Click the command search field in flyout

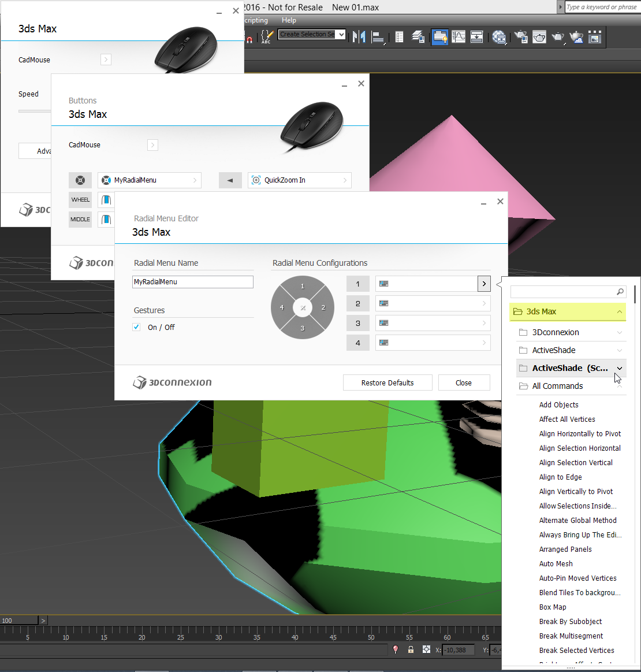[x=568, y=292]
